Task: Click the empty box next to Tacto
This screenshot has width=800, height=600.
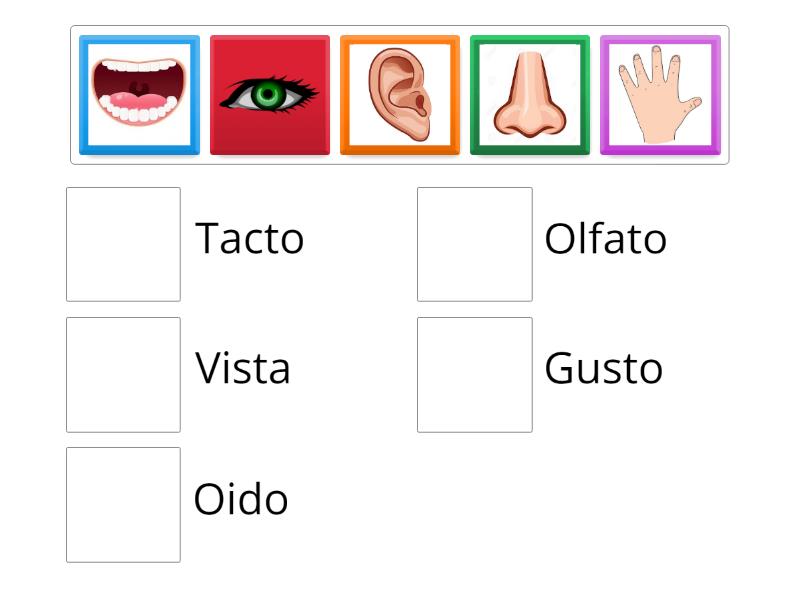Action: [x=122, y=243]
